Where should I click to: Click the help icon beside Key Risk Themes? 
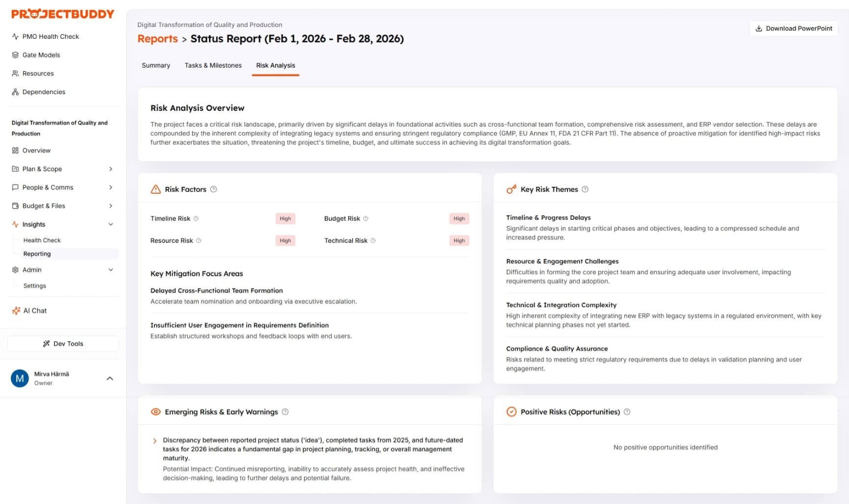click(x=585, y=189)
